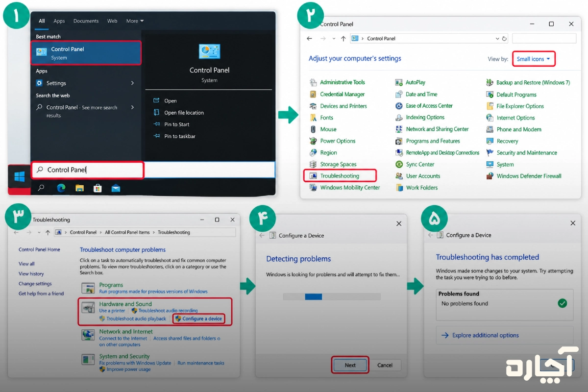
Task: Click the Windows Start button
Action: pyautogui.click(x=20, y=175)
